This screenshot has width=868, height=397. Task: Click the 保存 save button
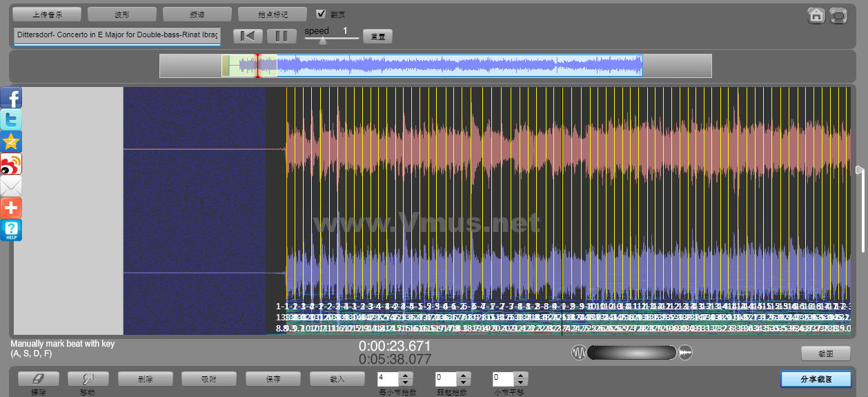(x=273, y=378)
